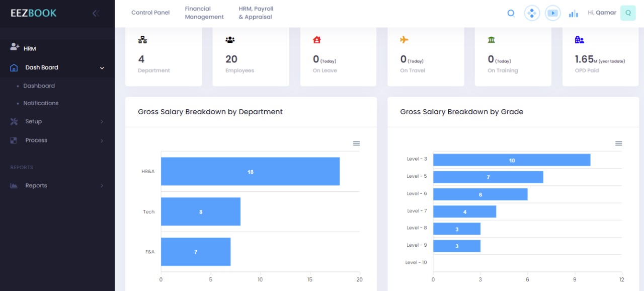This screenshot has height=291, width=644.
Task: Collapse sidebar with double chevron icon
Action: pyautogui.click(x=96, y=14)
